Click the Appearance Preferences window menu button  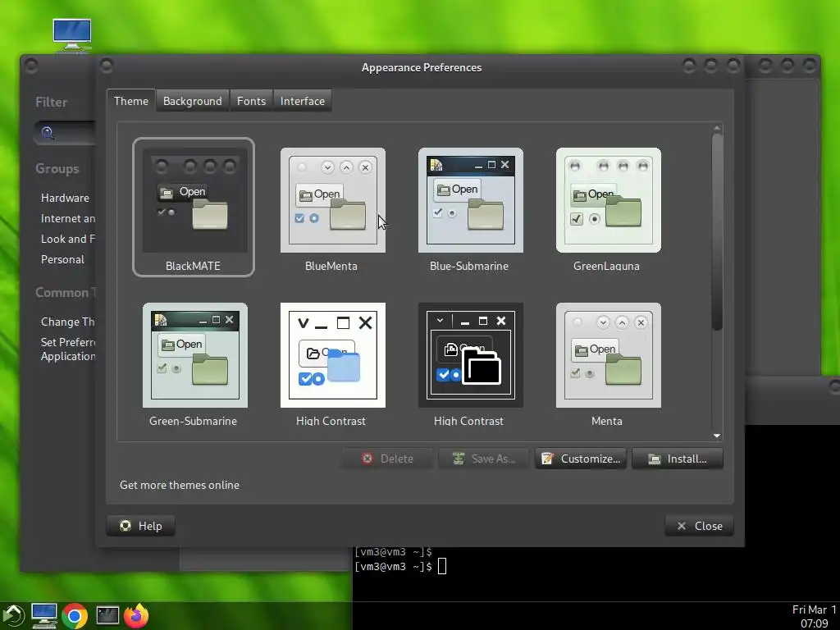[x=107, y=66]
